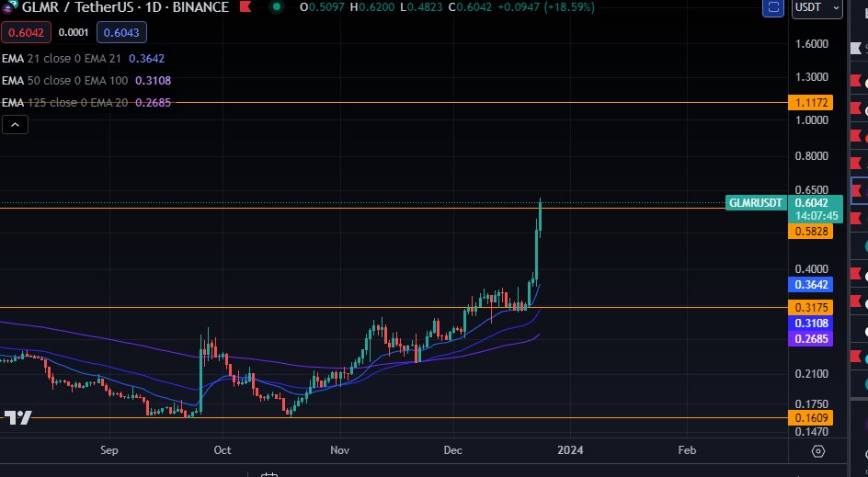The width and height of the screenshot is (868, 477).
Task: Click the Sep label on time axis
Action: (109, 449)
